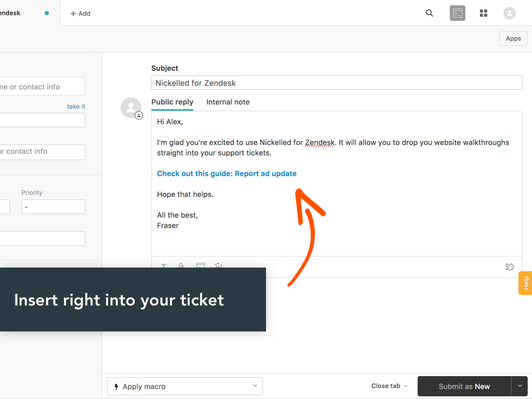The width and height of the screenshot is (532, 399).
Task: Click the requester avatar beside the reply
Action: [131, 108]
